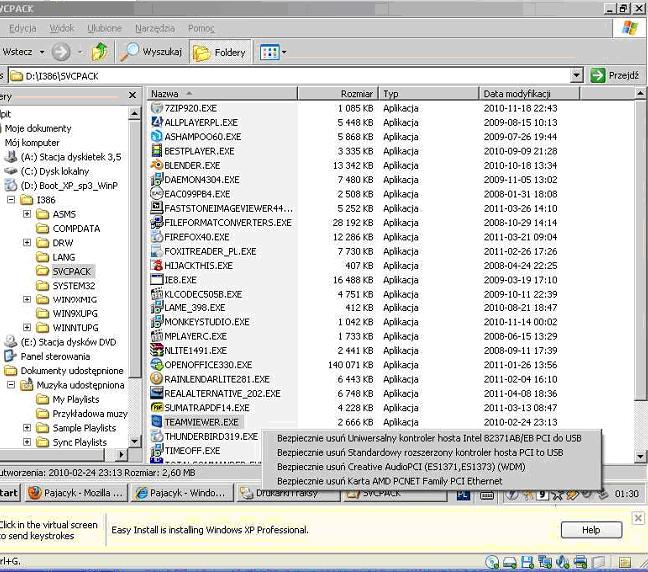This screenshot has width=648, height=572.
Task: Click the MPLAYERC.EXE icon
Action: pos(157,336)
